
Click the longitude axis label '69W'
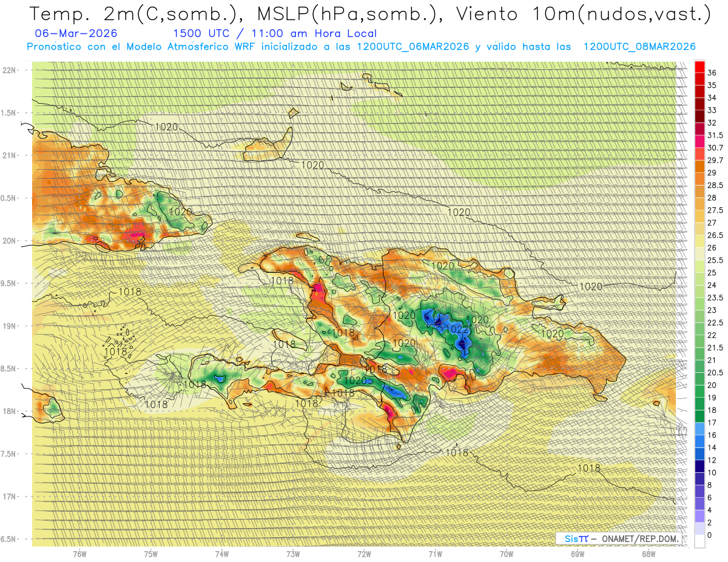click(x=578, y=554)
